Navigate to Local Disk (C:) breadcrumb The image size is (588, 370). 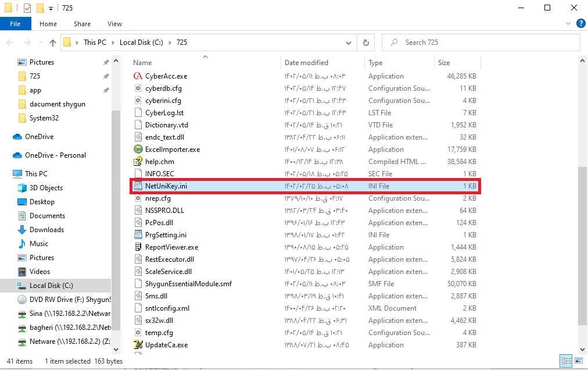point(141,42)
